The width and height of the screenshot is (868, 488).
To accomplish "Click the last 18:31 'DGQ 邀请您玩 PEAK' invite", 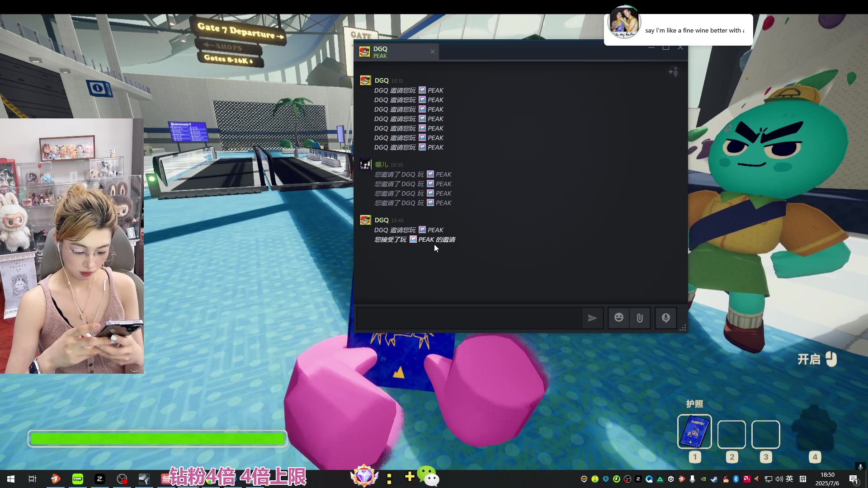I will coord(409,147).
